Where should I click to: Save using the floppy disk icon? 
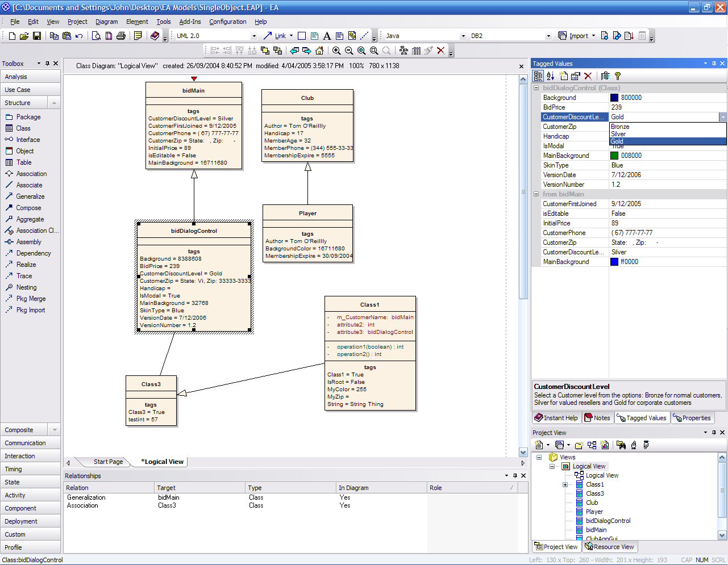pyautogui.click(x=37, y=36)
